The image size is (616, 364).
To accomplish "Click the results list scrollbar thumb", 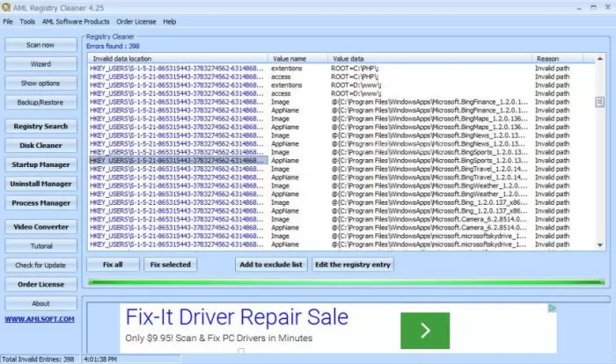I will [600, 102].
